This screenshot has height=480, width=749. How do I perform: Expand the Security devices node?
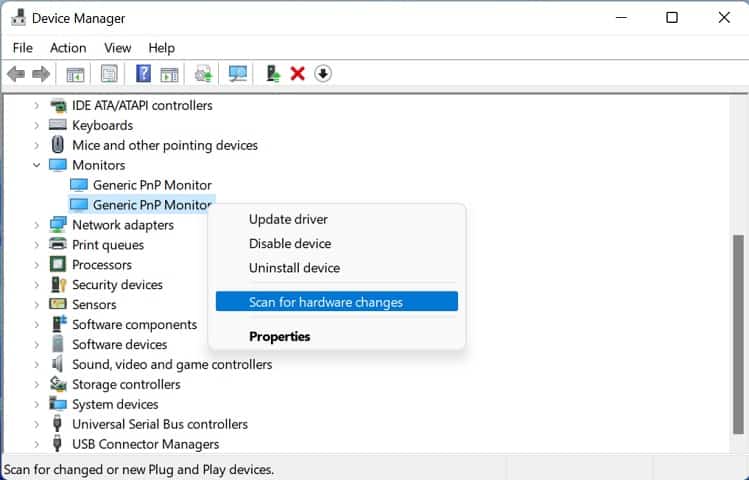pyautogui.click(x=36, y=285)
